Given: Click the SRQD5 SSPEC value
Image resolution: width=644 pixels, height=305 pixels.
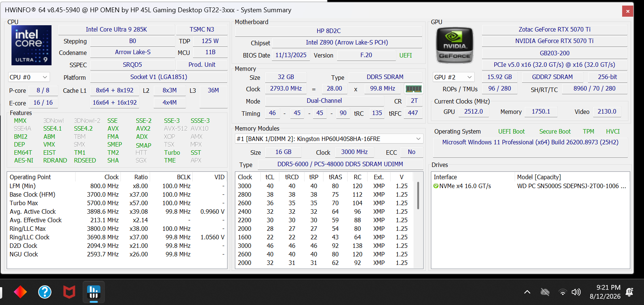Looking at the screenshot, I should point(133,65).
